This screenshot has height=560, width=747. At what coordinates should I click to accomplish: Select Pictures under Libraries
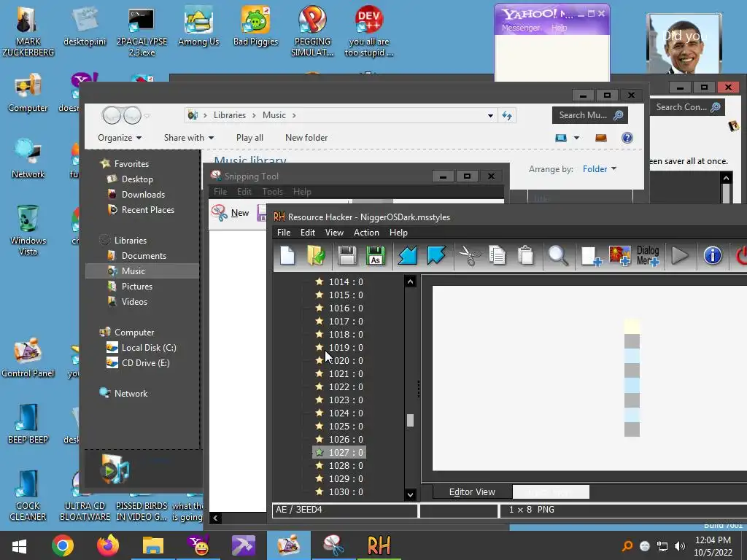(136, 286)
